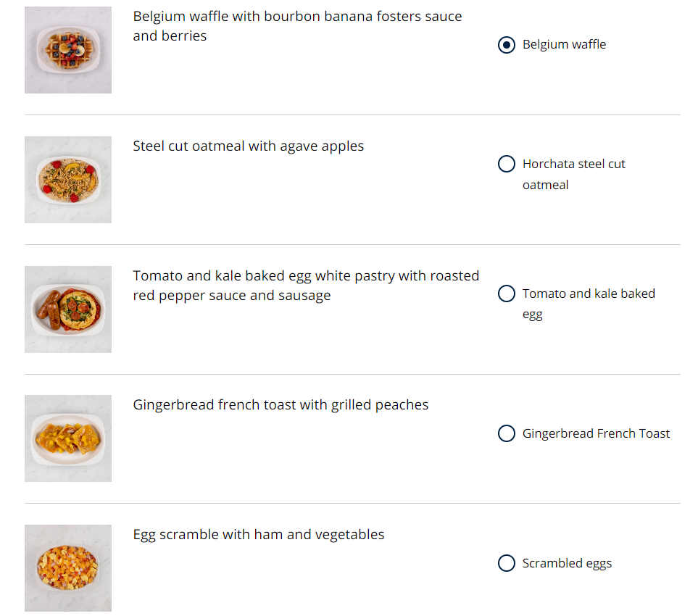Choose Horchata steel cut oatmeal option

pyautogui.click(x=506, y=164)
